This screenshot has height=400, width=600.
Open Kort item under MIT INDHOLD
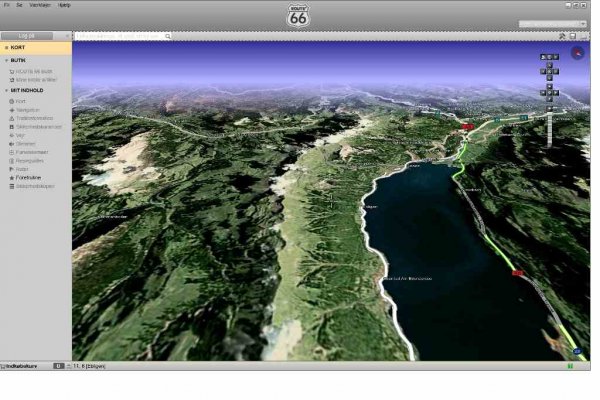[x=20, y=101]
